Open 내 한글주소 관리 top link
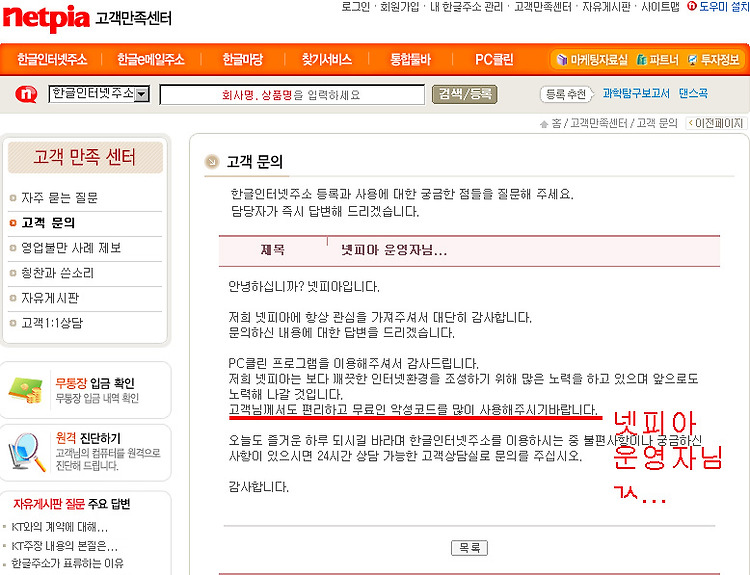 point(466,7)
